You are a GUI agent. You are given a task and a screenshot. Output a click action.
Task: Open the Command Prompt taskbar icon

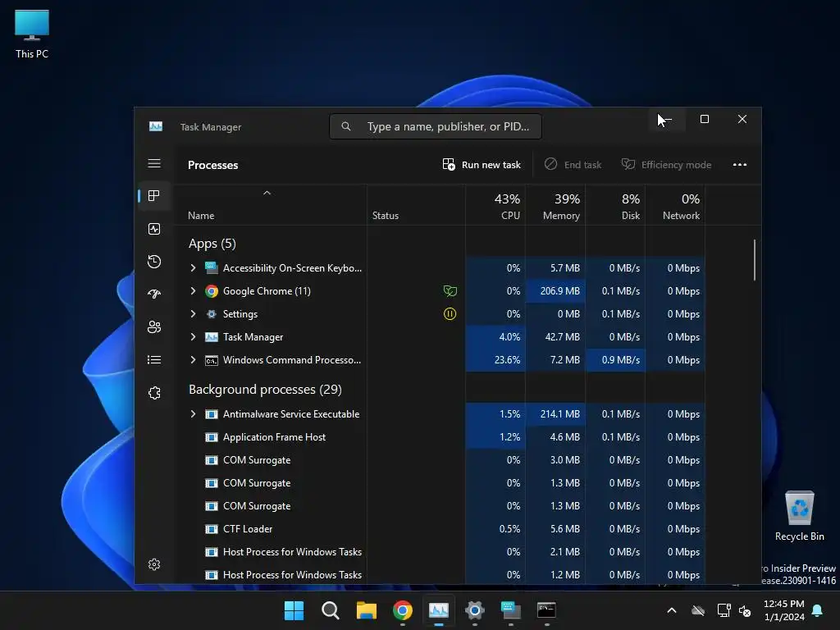coord(546,610)
